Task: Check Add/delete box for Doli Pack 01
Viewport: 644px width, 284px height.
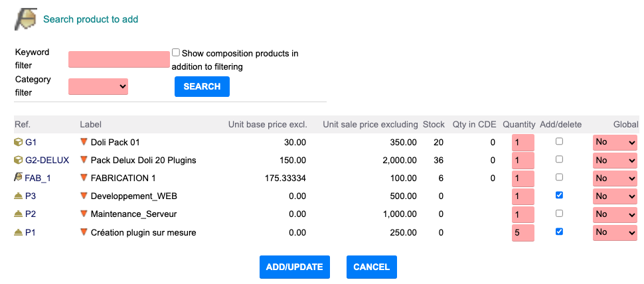Action: pos(559,142)
